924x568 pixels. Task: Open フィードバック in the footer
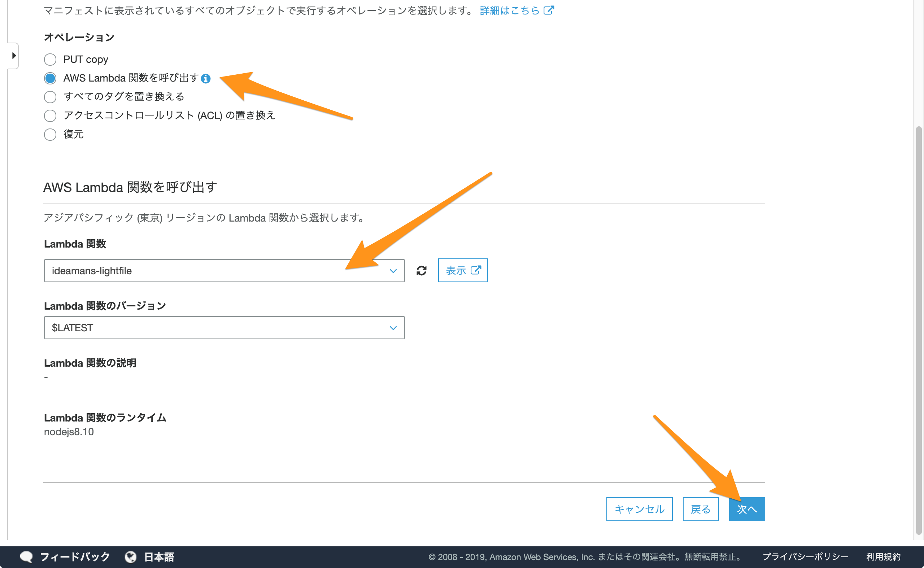click(x=75, y=557)
